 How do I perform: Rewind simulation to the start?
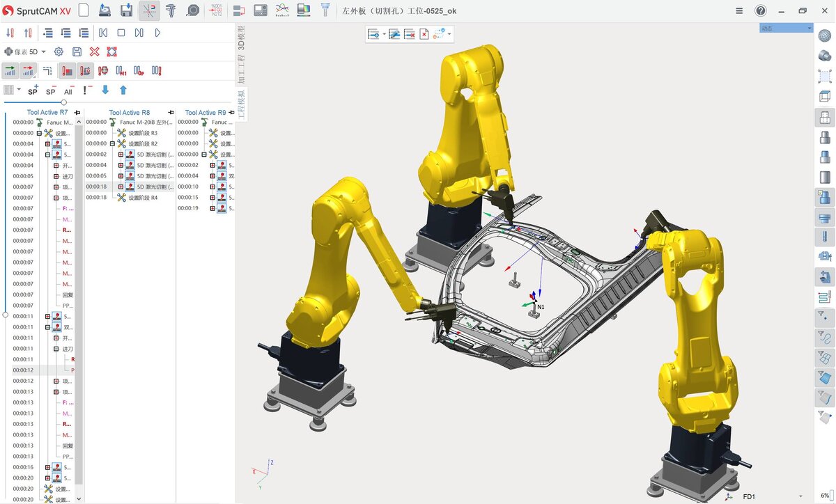(x=103, y=33)
